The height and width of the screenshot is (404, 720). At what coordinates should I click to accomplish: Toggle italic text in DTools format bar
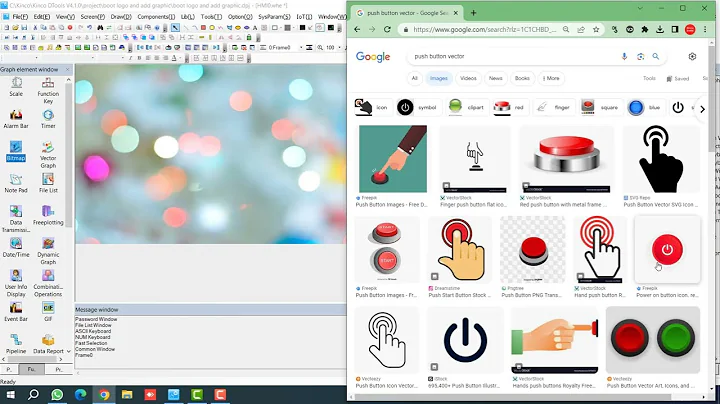pyautogui.click(x=130, y=58)
